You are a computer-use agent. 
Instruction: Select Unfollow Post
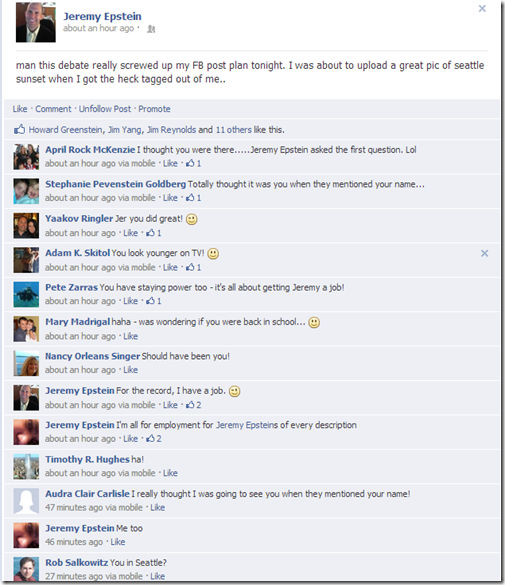coord(105,109)
